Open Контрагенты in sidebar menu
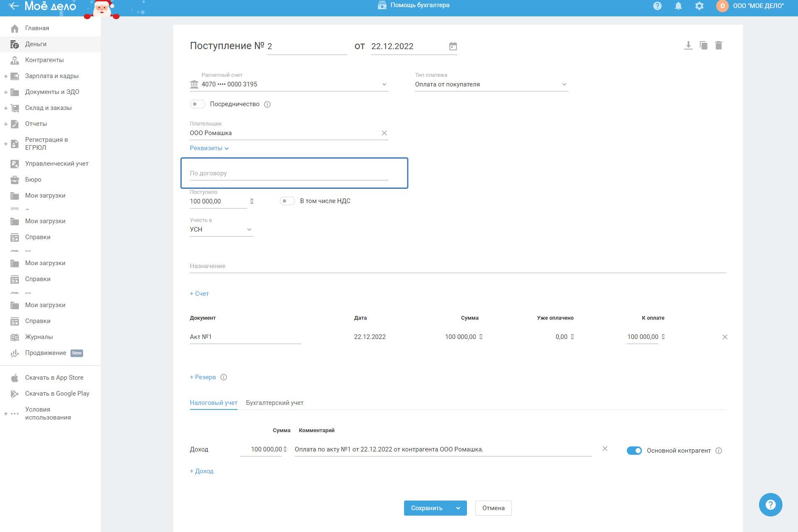Viewport: 798px width, 532px height. point(44,60)
